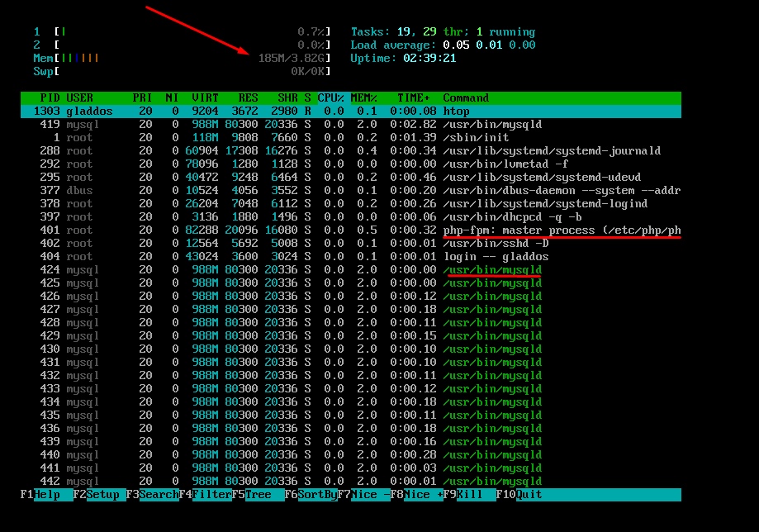The image size is (759, 532).
Task: Click F7 Nice - button
Action: [x=363, y=495]
